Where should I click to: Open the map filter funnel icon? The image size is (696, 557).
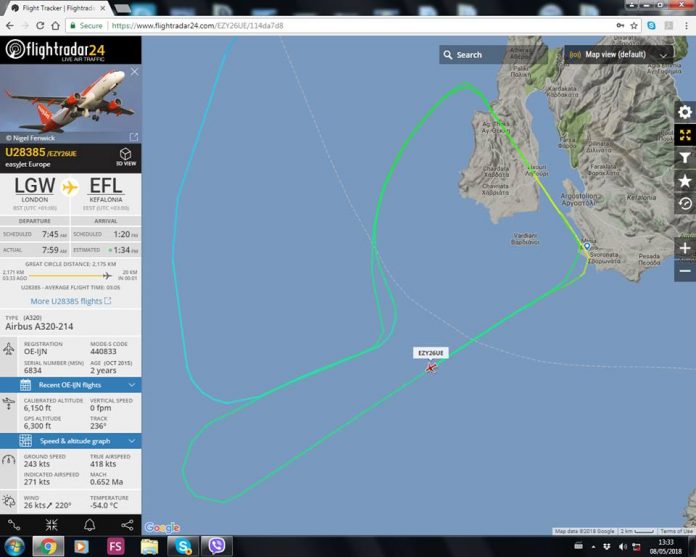pos(685,158)
